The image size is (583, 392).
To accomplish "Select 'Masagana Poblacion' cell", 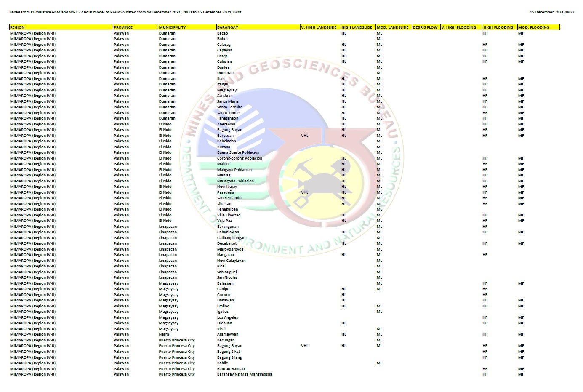I will tap(235, 181).
